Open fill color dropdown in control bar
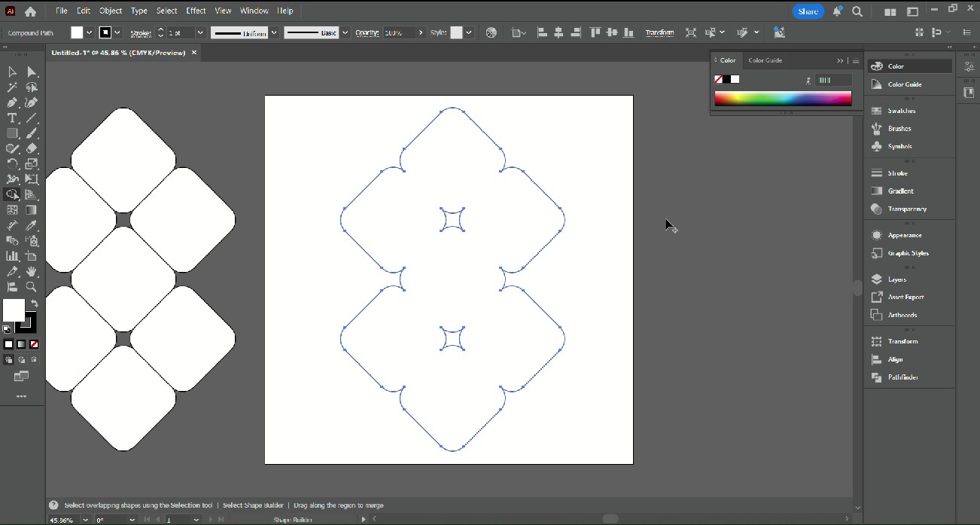The width and height of the screenshot is (980, 525). (x=89, y=32)
